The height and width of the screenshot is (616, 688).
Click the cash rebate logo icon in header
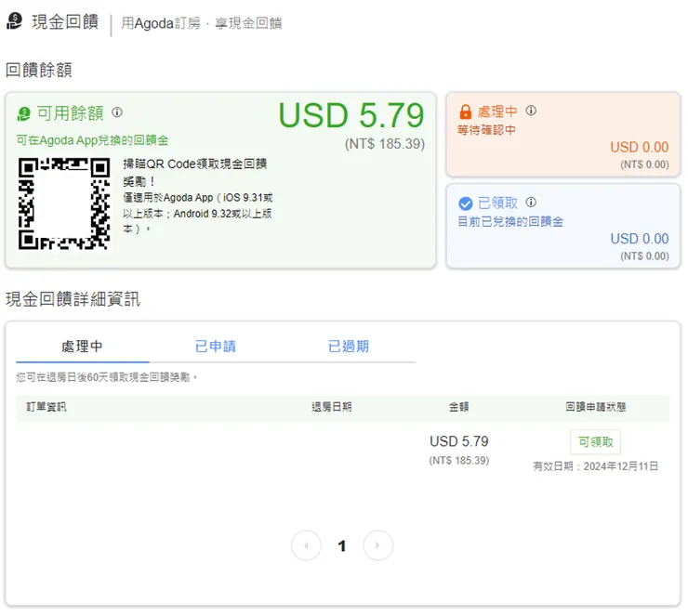[14, 20]
